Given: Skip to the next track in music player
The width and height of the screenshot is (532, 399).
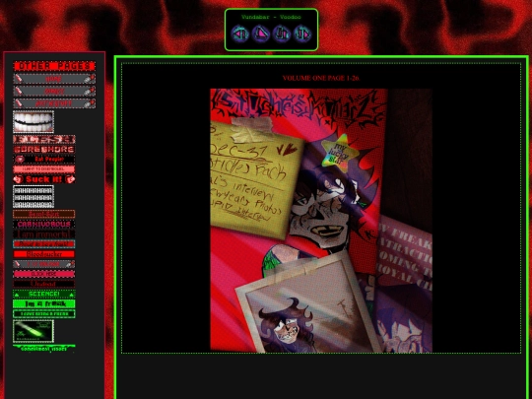Looking at the screenshot, I should (302, 33).
